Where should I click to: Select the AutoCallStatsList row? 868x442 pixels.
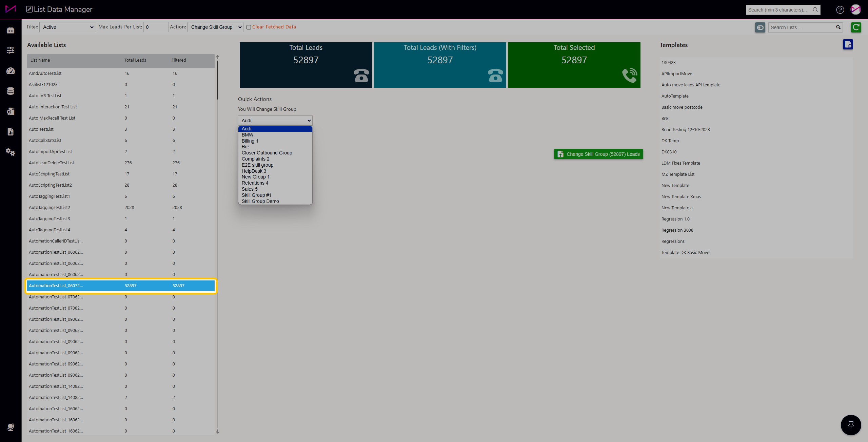tap(121, 141)
